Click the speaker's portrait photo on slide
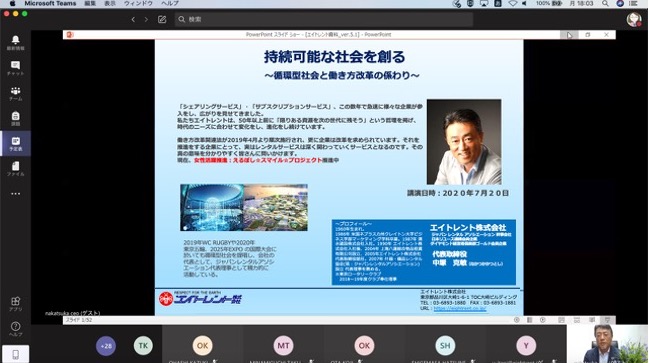The width and height of the screenshot is (649, 363). [x=464, y=142]
